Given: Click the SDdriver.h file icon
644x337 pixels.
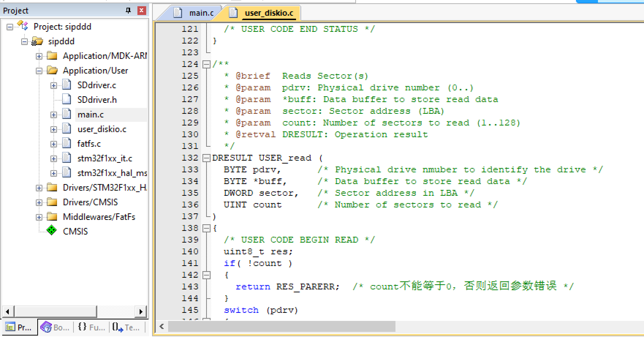Looking at the screenshot, I should click(x=67, y=100).
